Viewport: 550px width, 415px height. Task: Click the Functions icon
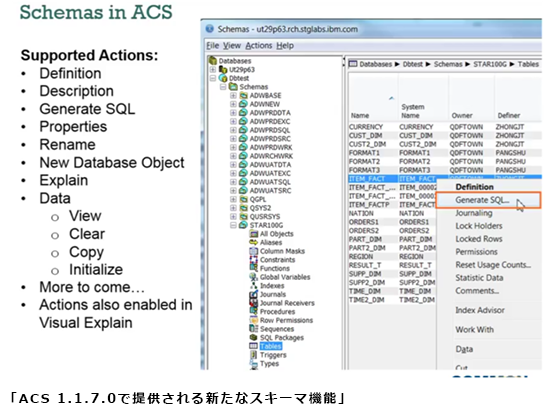[254, 268]
